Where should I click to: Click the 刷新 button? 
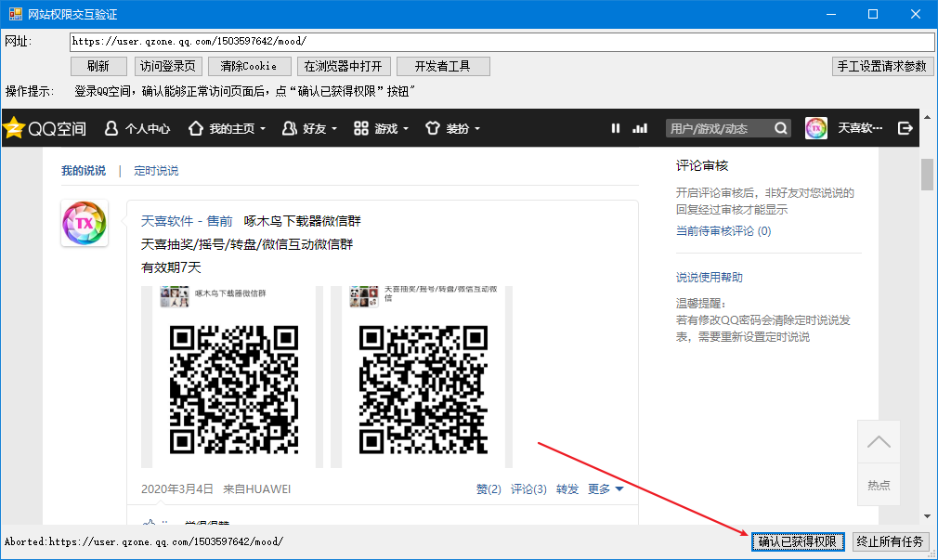98,67
